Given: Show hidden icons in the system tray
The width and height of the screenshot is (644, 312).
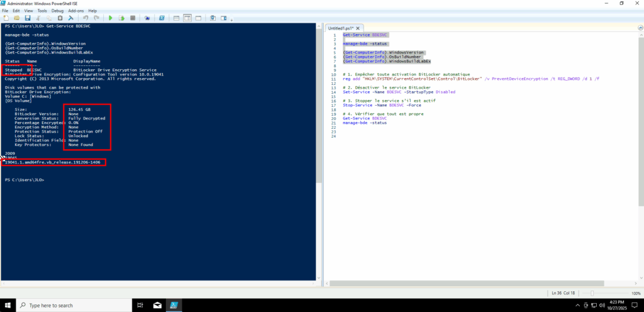Looking at the screenshot, I should click(x=577, y=305).
